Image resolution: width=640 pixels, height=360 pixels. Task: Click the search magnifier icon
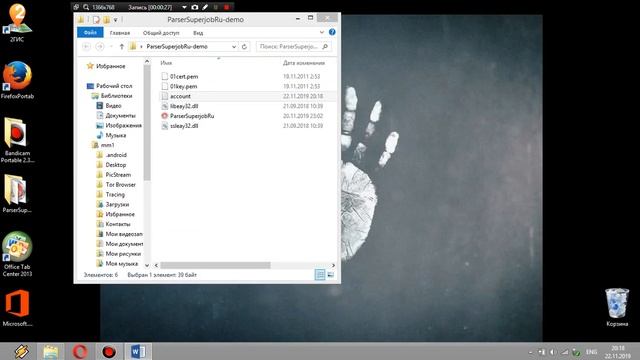pos(325,47)
